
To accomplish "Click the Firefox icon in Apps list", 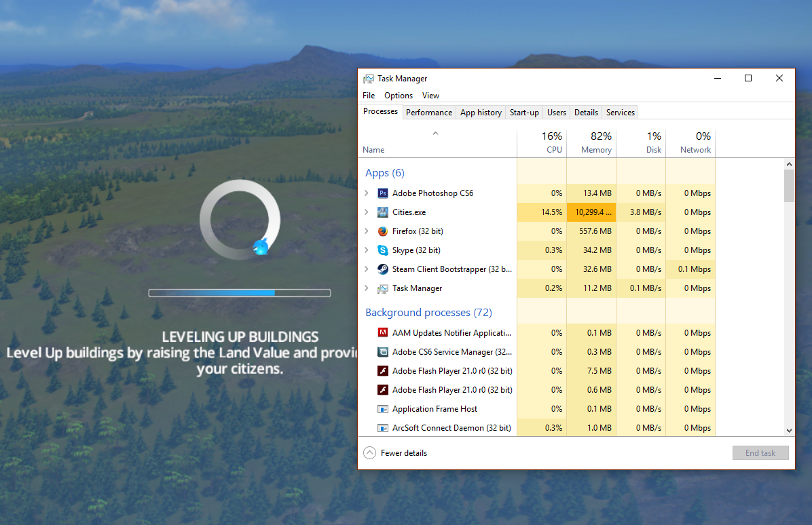I will pos(382,231).
